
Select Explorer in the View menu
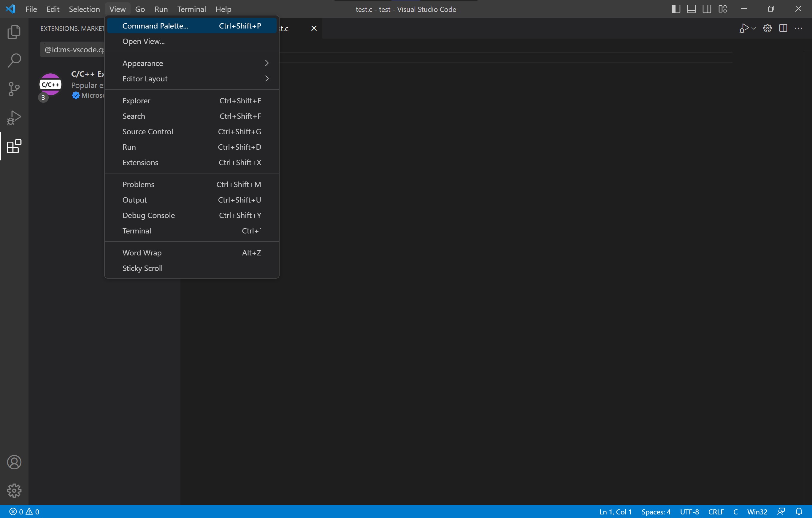(192, 101)
